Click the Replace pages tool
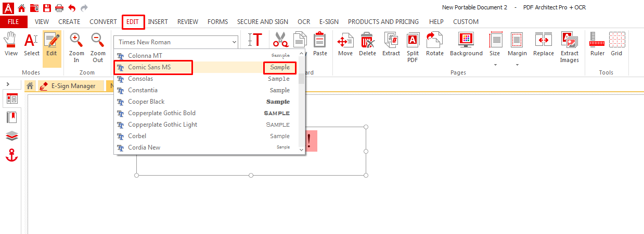This screenshot has width=644, height=234. point(544,45)
